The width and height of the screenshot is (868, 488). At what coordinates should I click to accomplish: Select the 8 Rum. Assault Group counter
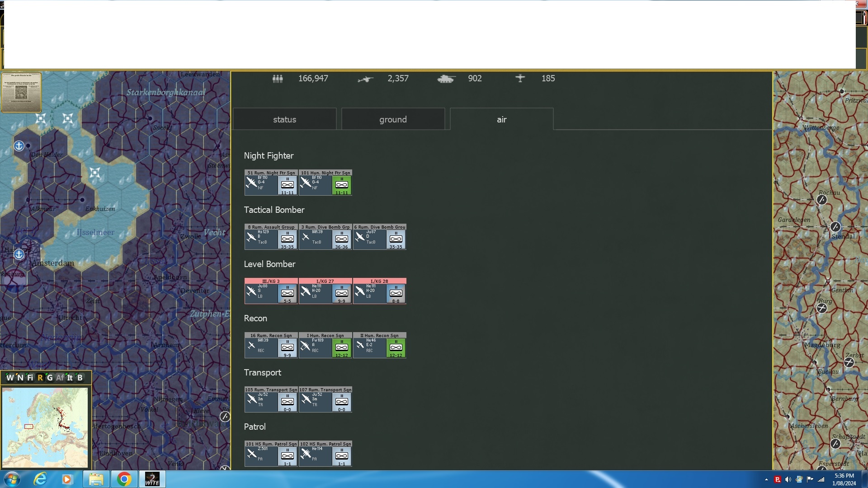tap(271, 237)
